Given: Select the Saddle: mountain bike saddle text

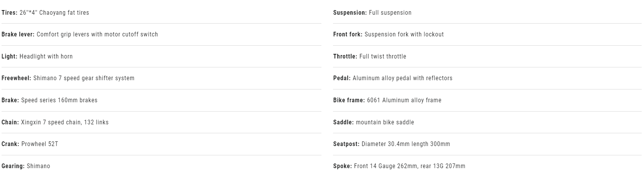Looking at the screenshot, I should (374, 122).
